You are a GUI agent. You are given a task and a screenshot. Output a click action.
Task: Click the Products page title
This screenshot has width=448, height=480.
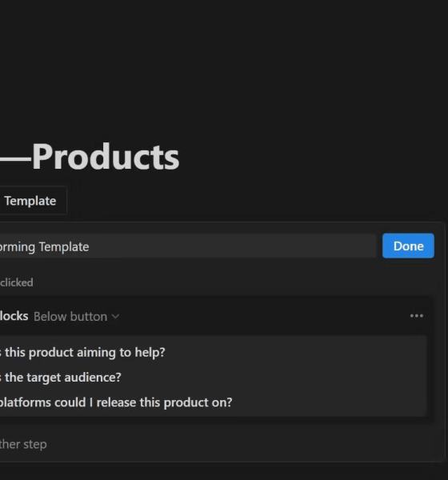point(106,157)
